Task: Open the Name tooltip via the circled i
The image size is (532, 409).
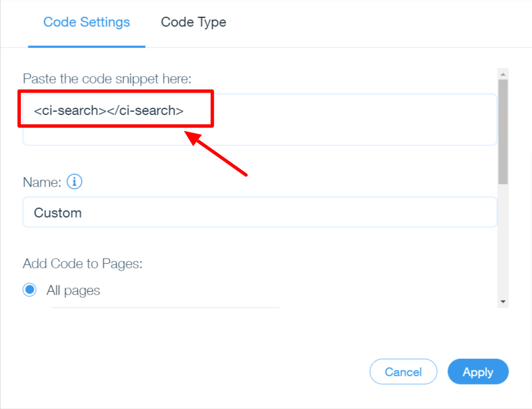Action: pyautogui.click(x=75, y=182)
